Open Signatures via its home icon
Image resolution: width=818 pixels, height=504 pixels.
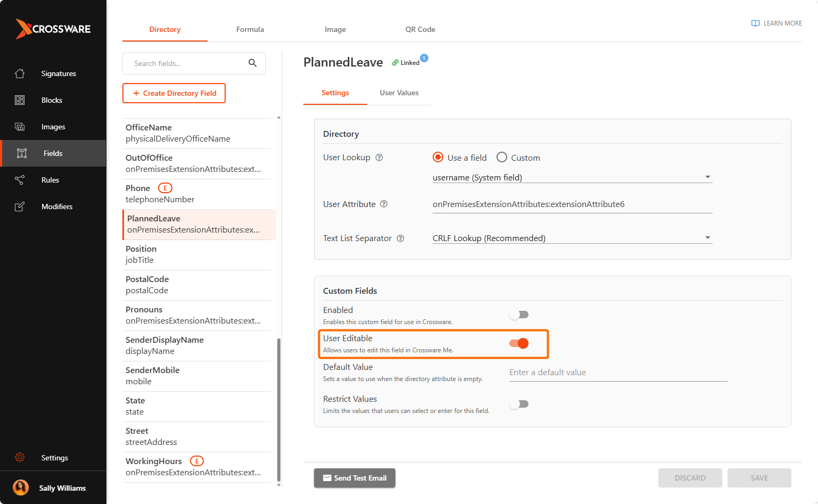coord(20,73)
